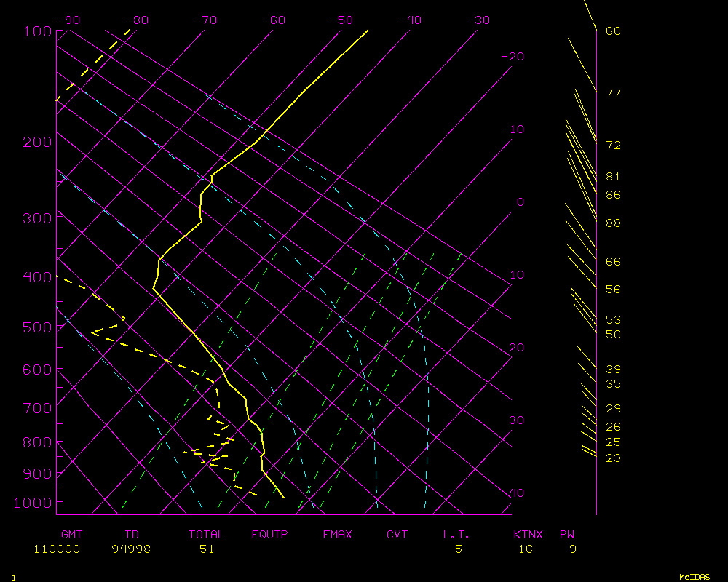The image size is (728, 582).
Task: Click the FMAX header label
Action: pyautogui.click(x=338, y=535)
